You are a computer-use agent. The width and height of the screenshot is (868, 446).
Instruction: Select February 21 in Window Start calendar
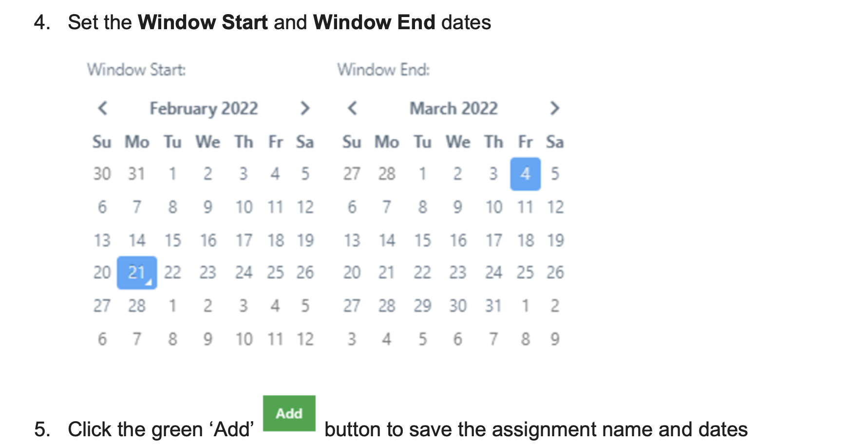pyautogui.click(x=137, y=273)
